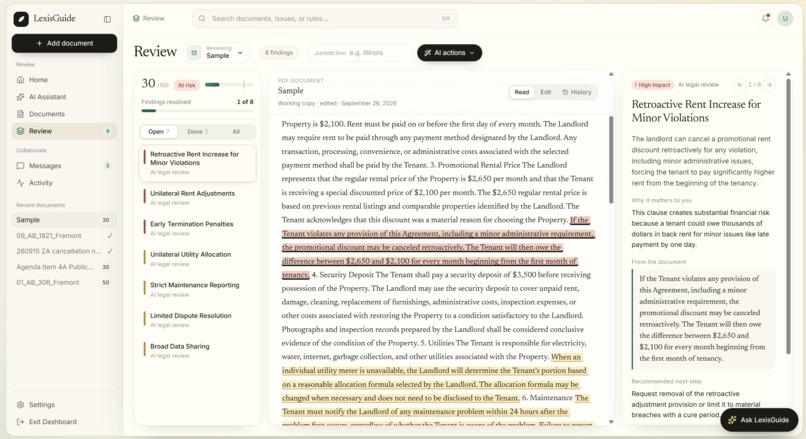Screen dimensions: 806x439
Task: Click the AI Assistant sparkle icon
Action: (21, 97)
